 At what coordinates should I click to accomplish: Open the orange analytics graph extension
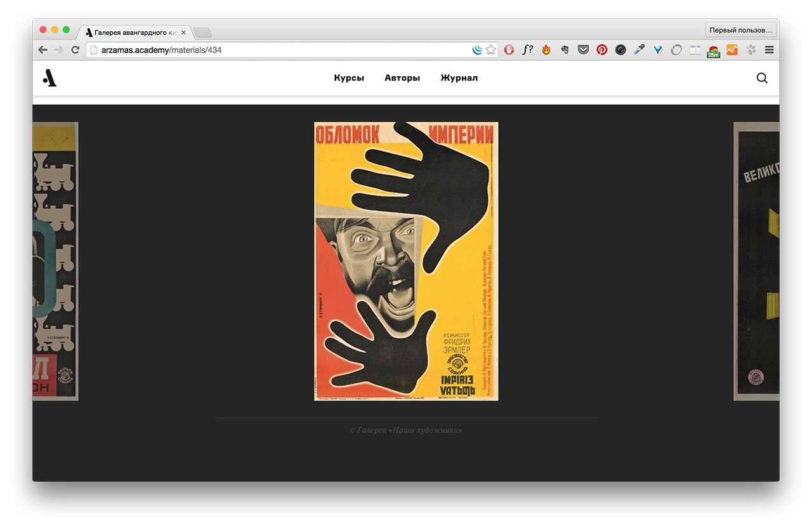pos(732,49)
